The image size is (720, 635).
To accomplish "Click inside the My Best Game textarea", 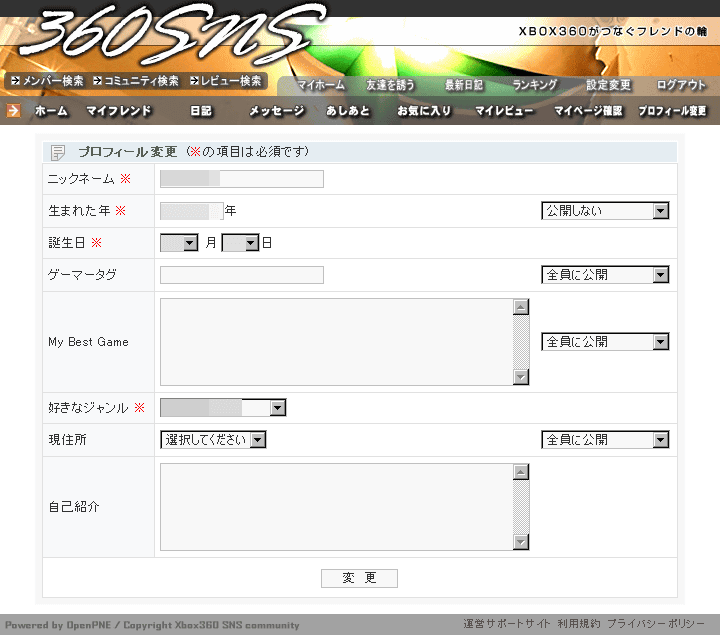I will point(336,342).
